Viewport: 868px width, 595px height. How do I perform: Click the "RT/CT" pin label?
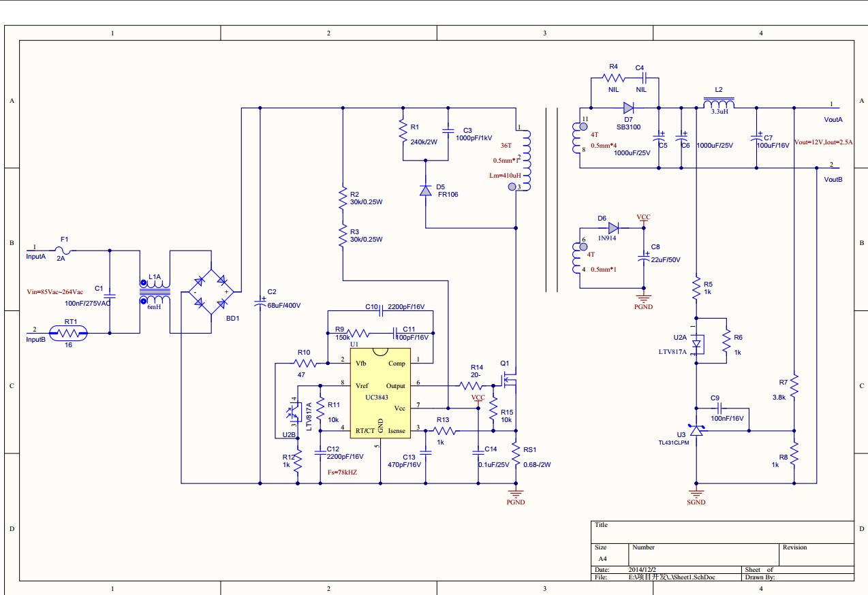(x=365, y=431)
